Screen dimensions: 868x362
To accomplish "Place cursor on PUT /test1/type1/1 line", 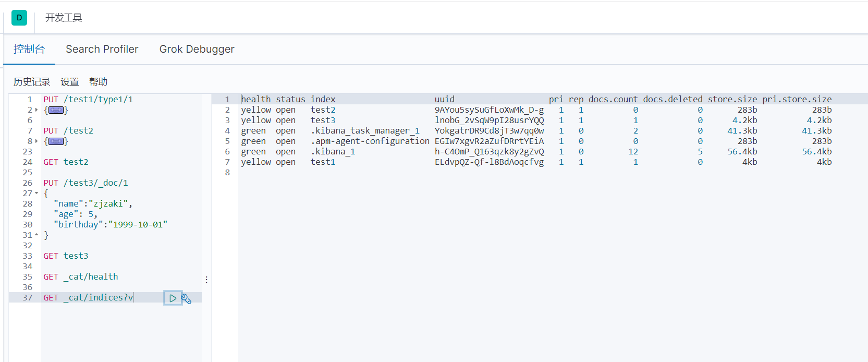I will point(88,100).
